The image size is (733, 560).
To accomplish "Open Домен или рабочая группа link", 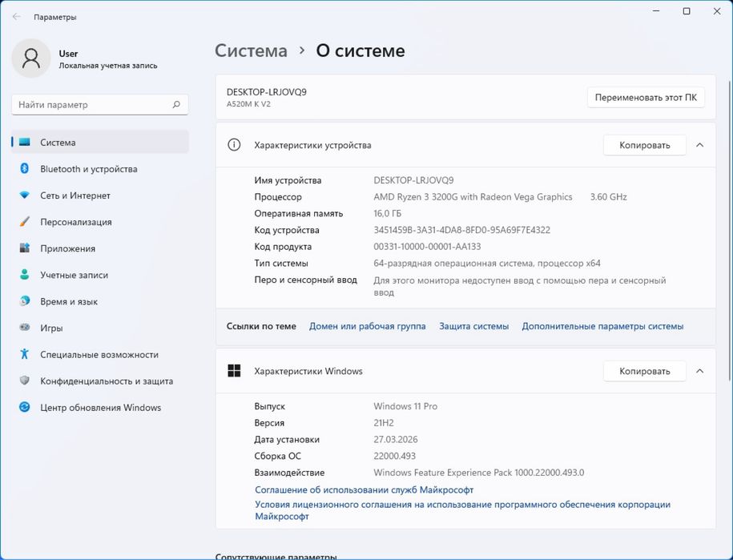I will pos(368,326).
